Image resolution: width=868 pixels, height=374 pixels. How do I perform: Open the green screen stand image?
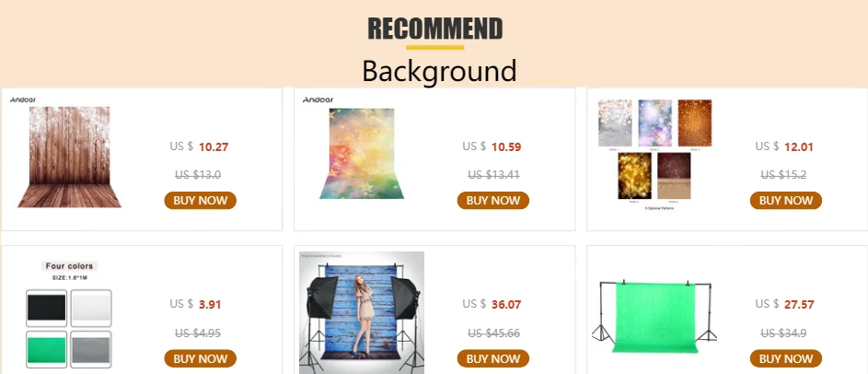[x=654, y=316]
